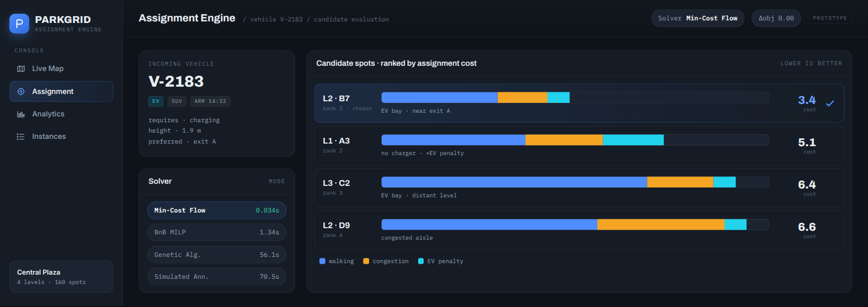This screenshot has height=307, width=868.
Task: Click the checkmark on L2 · B7 row
Action: tap(830, 103)
